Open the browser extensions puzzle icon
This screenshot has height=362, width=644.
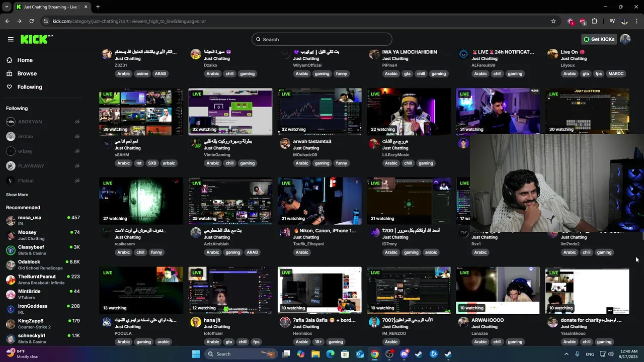(x=595, y=21)
